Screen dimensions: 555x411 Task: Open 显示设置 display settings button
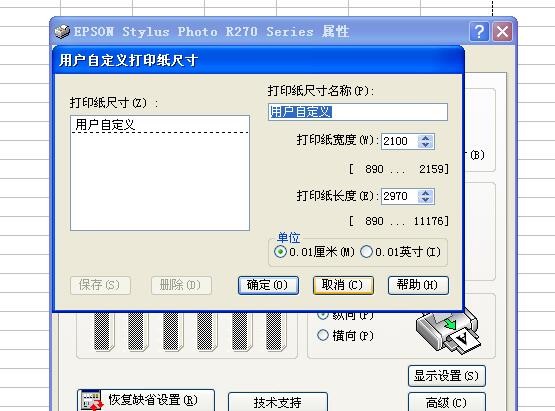[x=447, y=376]
